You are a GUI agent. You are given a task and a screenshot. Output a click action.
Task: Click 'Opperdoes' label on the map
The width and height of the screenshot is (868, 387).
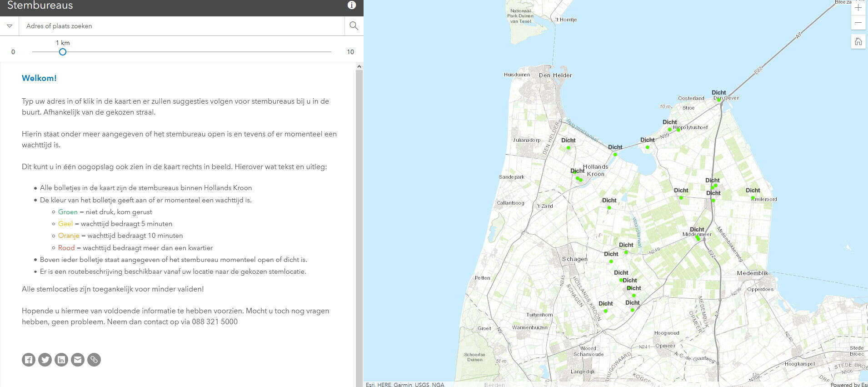click(x=760, y=289)
